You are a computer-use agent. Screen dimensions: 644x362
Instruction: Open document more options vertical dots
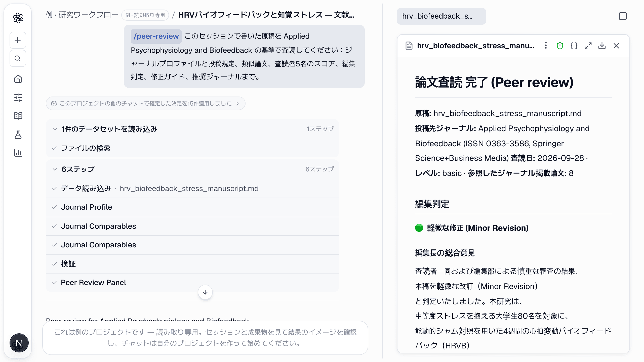point(546,46)
